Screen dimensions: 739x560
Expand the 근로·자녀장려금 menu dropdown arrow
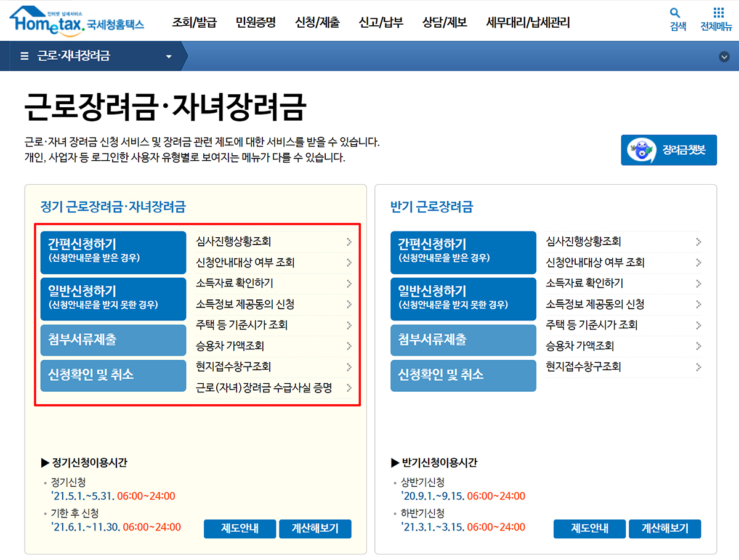point(169,57)
